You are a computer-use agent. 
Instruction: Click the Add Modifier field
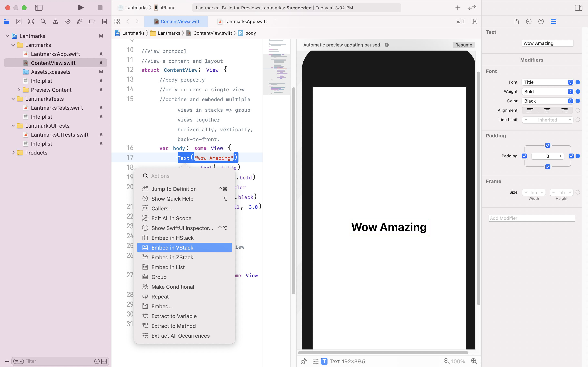(x=532, y=218)
